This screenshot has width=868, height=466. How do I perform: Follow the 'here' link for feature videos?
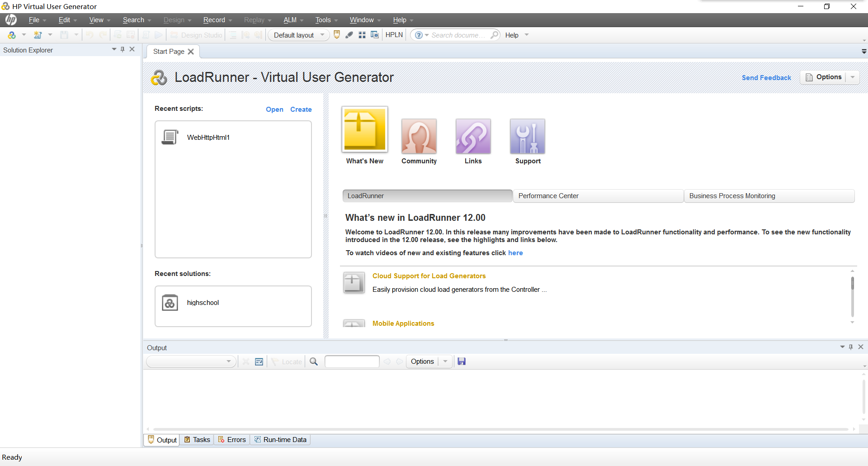(x=515, y=253)
